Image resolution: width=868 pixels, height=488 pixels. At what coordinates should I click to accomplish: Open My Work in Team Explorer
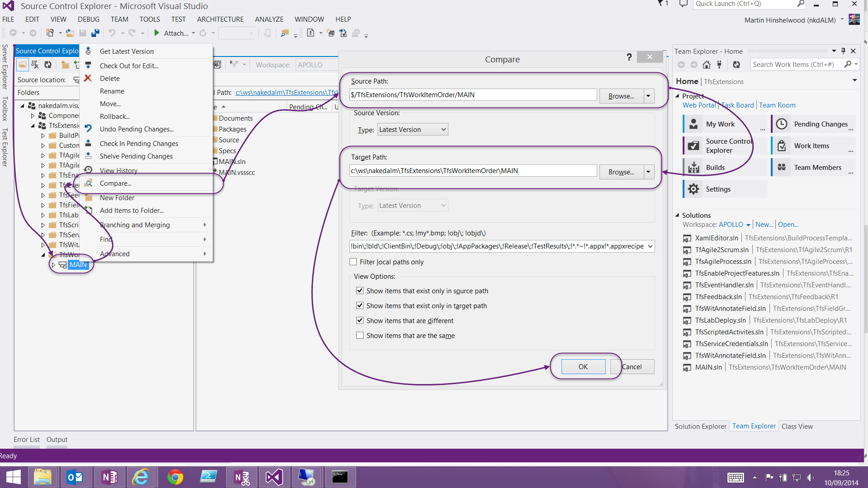[693, 123]
